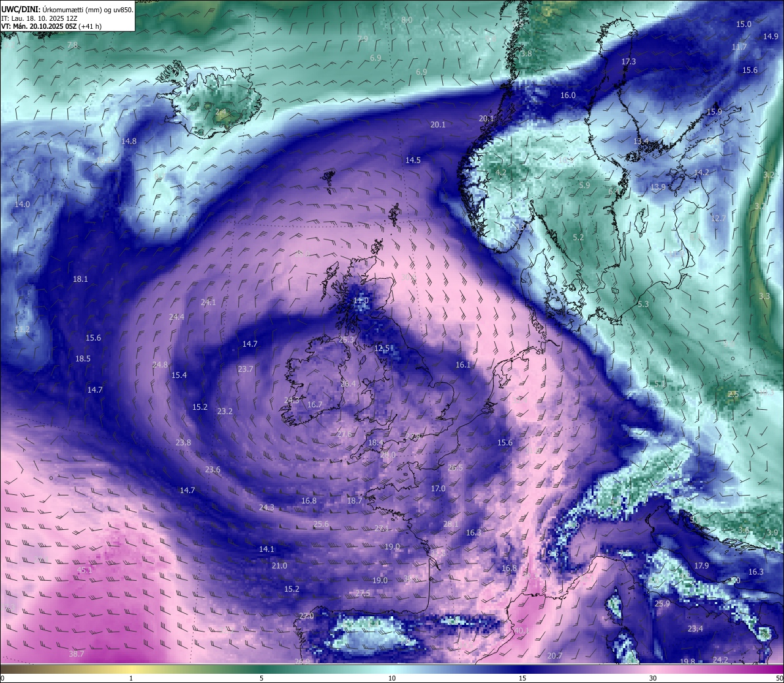Click the 18.4 value on the map
This screenshot has height=683, width=784.
point(375,443)
